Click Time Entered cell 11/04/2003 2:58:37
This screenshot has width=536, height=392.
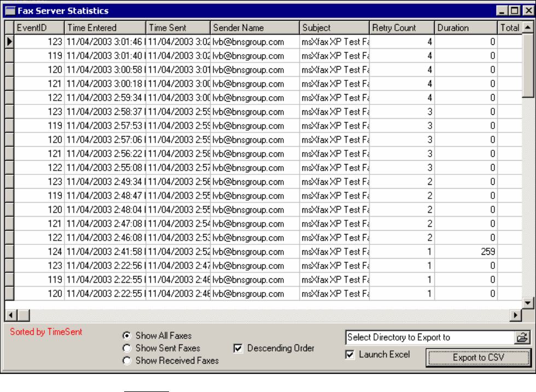[x=105, y=112]
